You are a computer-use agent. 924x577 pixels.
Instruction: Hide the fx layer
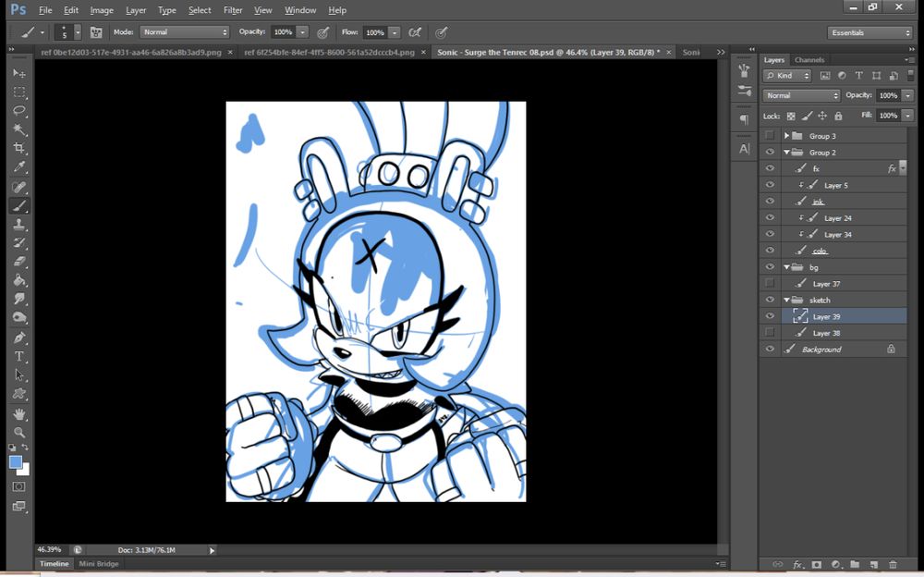coord(770,168)
